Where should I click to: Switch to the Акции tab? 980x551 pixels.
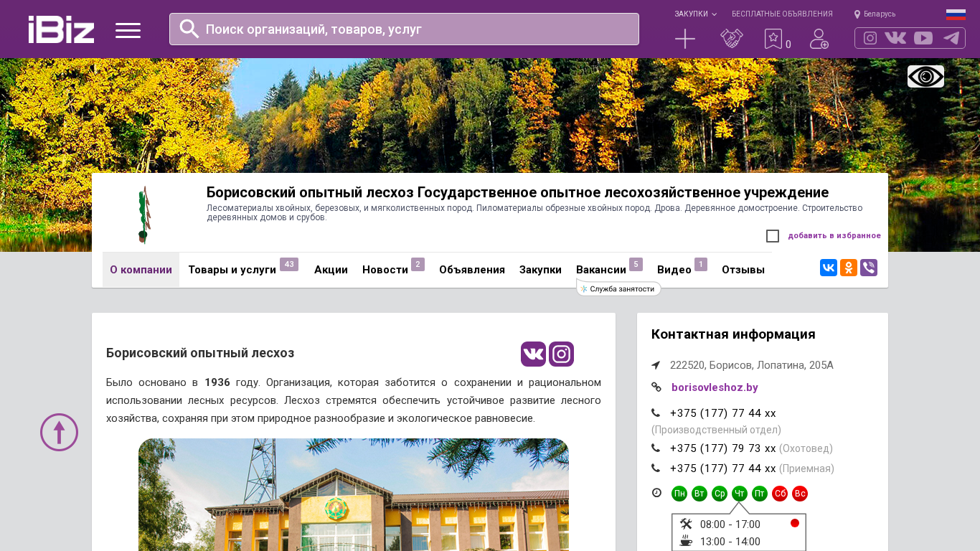pyautogui.click(x=331, y=270)
